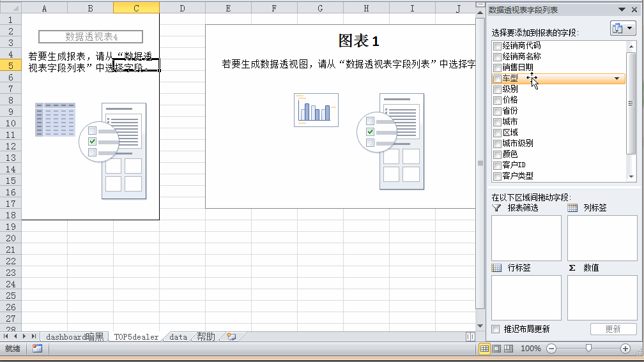Switch to TOP5dealer sheet tab
644x362 pixels.
point(136,337)
